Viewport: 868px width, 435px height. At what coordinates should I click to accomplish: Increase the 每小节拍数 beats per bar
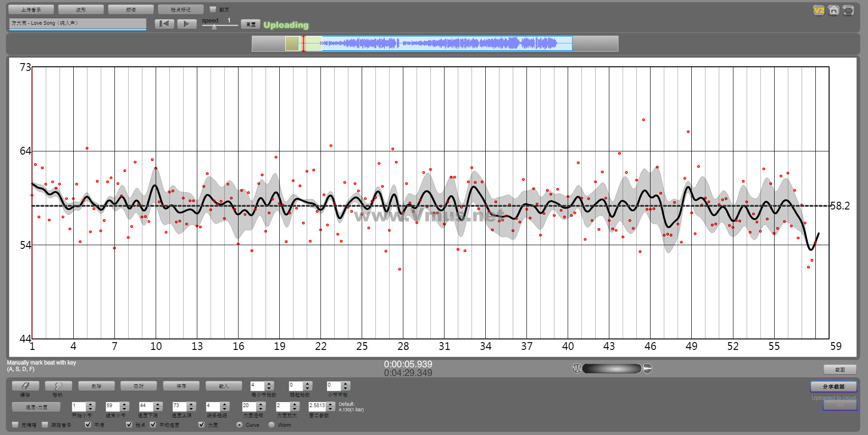270,384
